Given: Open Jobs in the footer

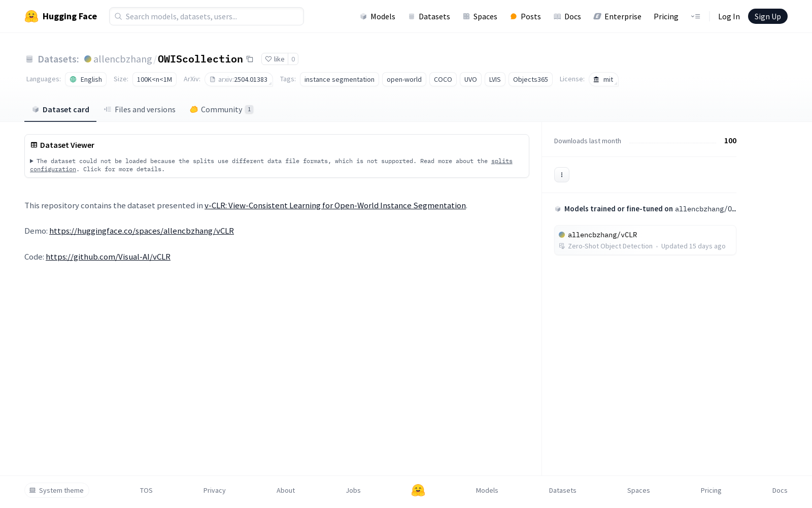Looking at the screenshot, I should click(353, 490).
